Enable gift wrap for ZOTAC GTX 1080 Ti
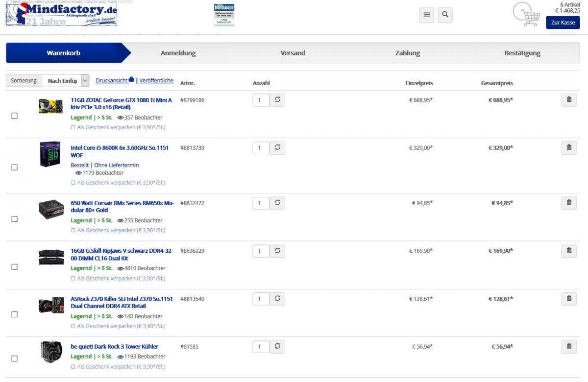Image resolution: width=588 pixels, height=382 pixels. [73, 127]
